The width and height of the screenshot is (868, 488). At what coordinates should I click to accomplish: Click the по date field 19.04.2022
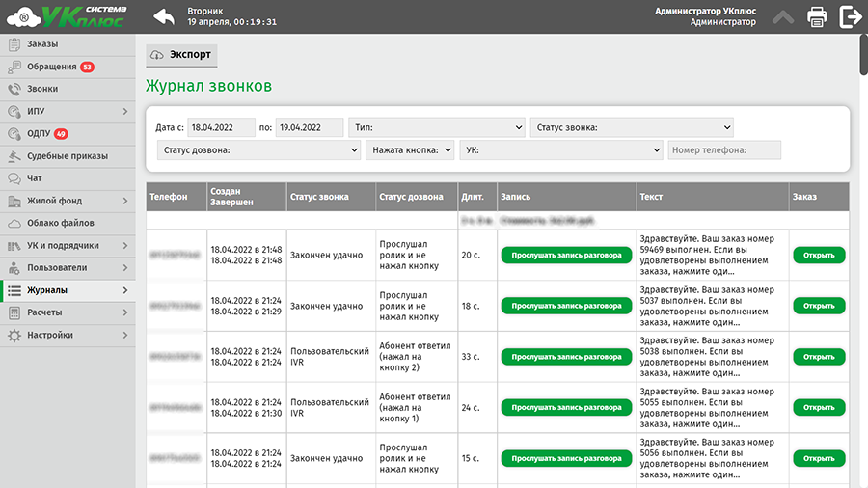[310, 127]
